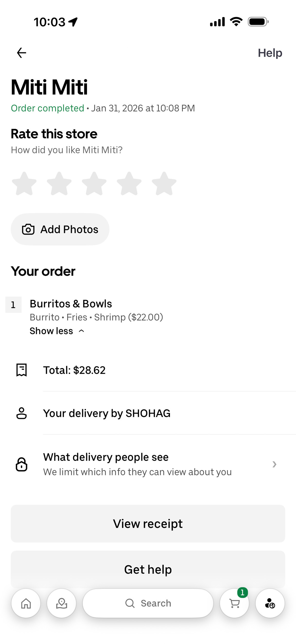Open the shopping cart with one item
The height and width of the screenshot is (644, 296).
point(234,603)
